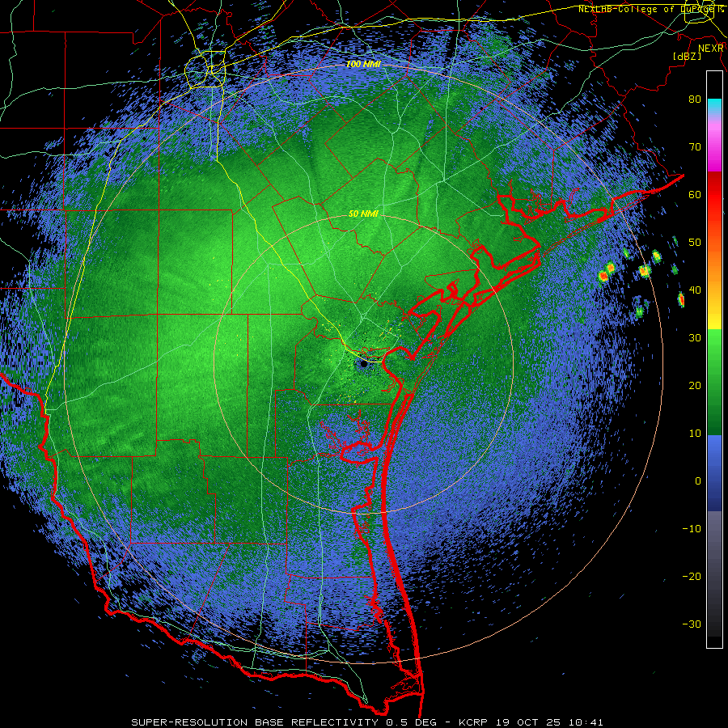Click the 50 value on the dBZ scale

[695, 243]
